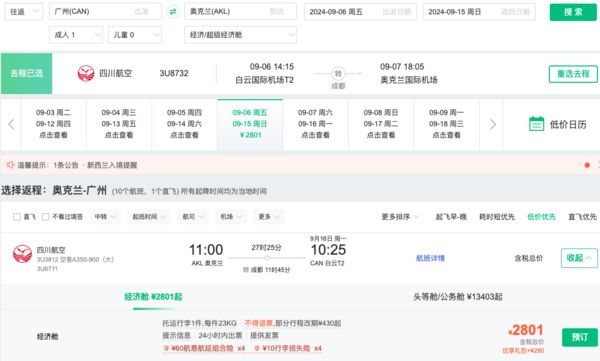
Task: Select the 09-05 周四 date tab
Action: point(184,124)
